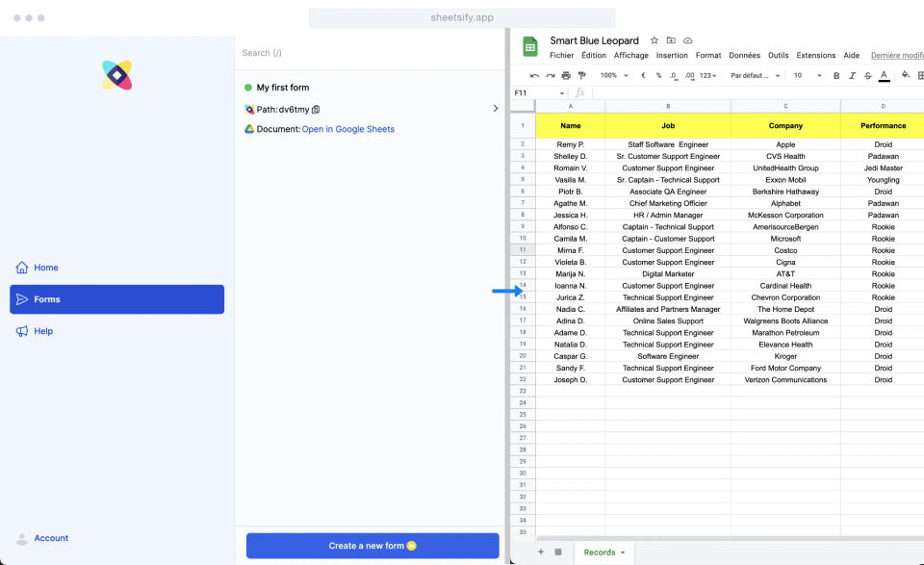Viewport: 924px width, 565px height.
Task: Redo the last action
Action: (551, 75)
